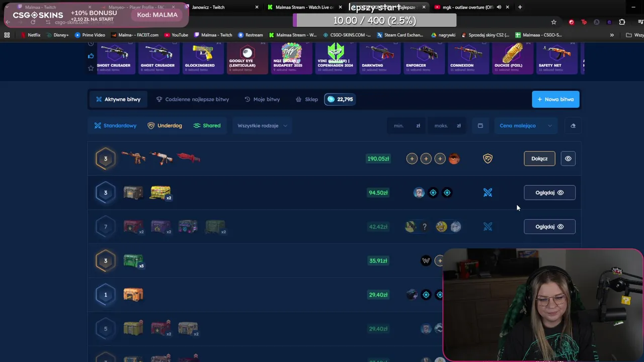Click green case thumbnail in 35.91zł battle
This screenshot has width=644, height=362.
click(x=133, y=261)
